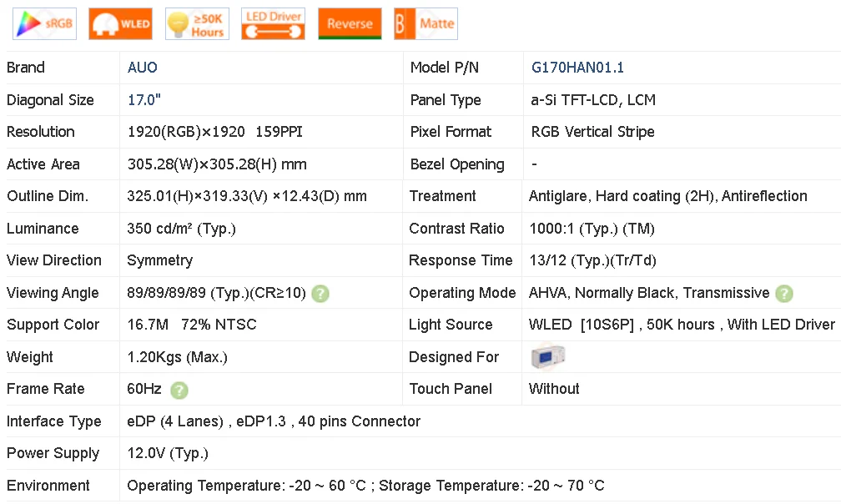Select the '1920(RGB)×1920 159PPI' resolution value
This screenshot has height=504, width=841.
pos(214,132)
